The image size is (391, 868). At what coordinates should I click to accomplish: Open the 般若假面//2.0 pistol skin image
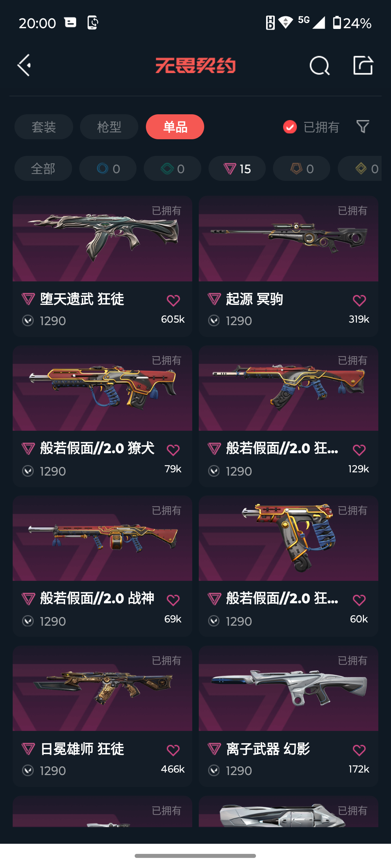pos(289,538)
